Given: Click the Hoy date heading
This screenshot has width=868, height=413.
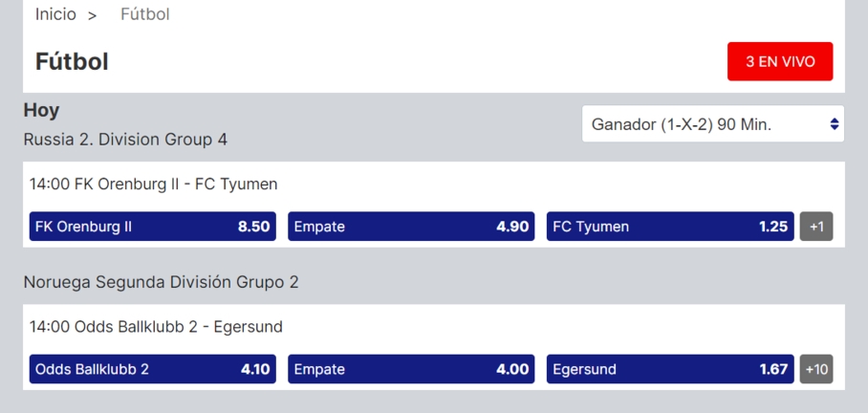Looking at the screenshot, I should (41, 110).
